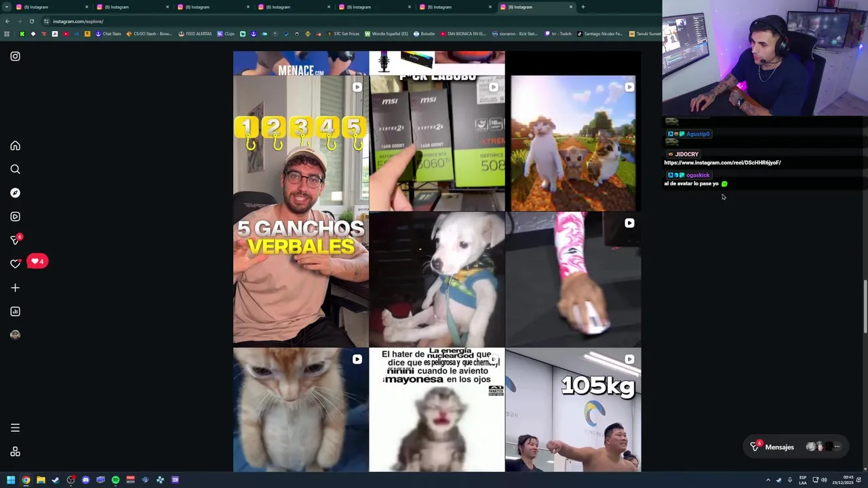Open the Tanuki Sunset bookmark
Image resolution: width=868 pixels, height=488 pixels.
point(645,34)
